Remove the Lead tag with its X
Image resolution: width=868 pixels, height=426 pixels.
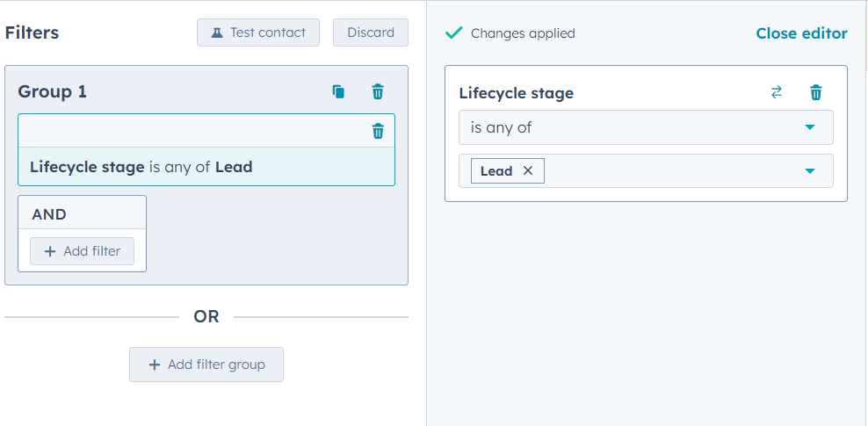click(527, 171)
